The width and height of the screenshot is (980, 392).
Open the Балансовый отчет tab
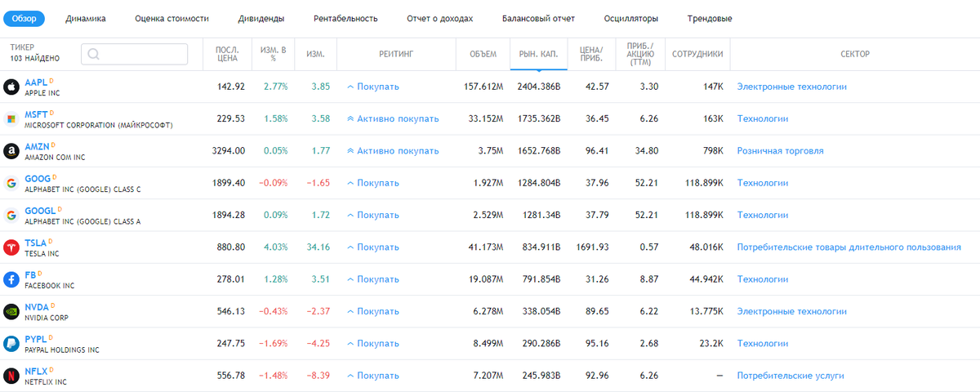click(x=541, y=18)
